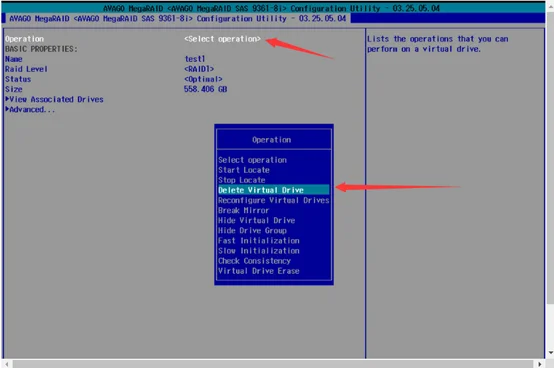Click the horizontal scrollbar track

click(x=273, y=364)
